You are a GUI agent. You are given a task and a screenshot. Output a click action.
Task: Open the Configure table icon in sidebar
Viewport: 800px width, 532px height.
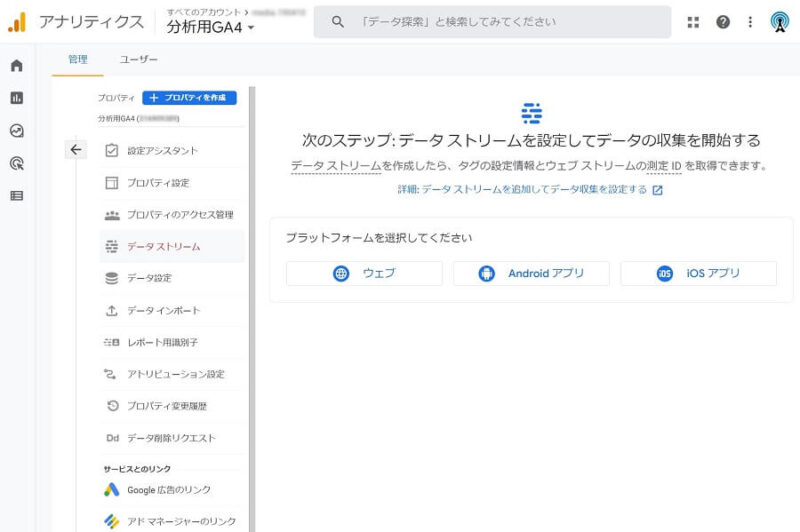[17, 196]
